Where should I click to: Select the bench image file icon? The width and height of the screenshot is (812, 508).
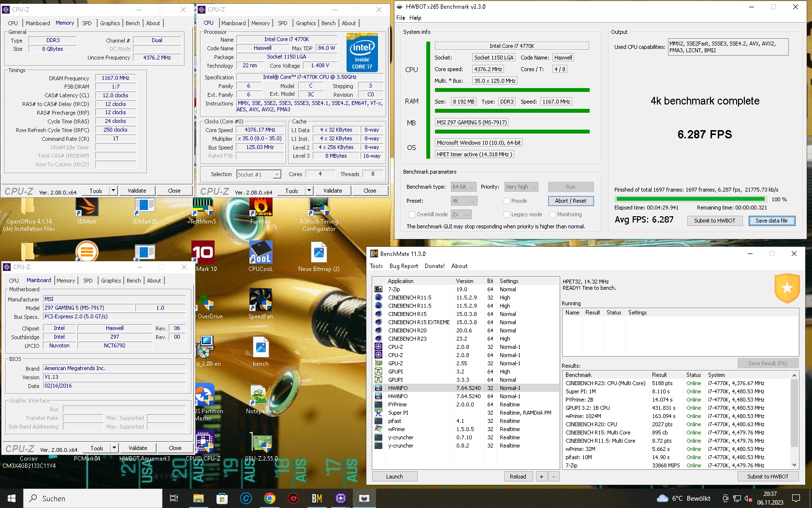[261, 347]
